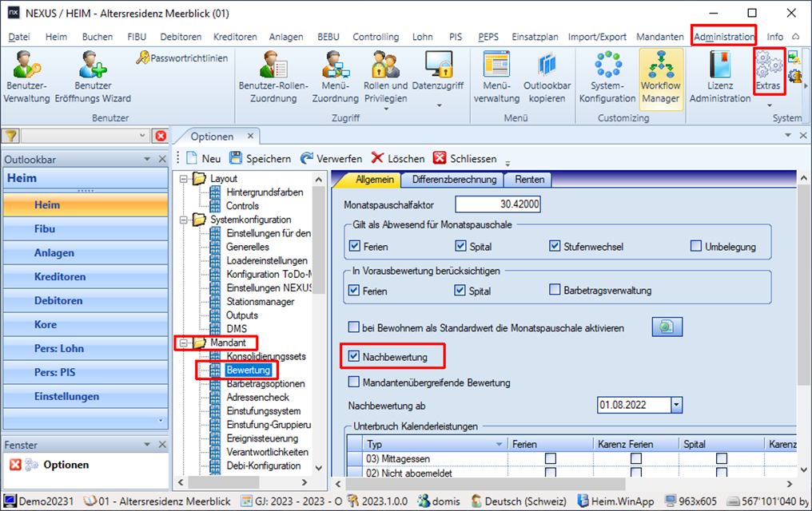Open Datenzugriff ribbon icon
The image size is (812, 511).
[438, 65]
